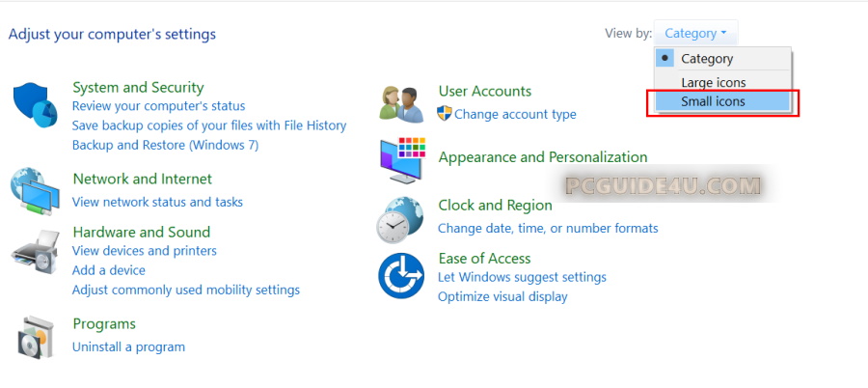Click the System and Security shield icon
Screen dimensions: 868x388
(x=36, y=105)
